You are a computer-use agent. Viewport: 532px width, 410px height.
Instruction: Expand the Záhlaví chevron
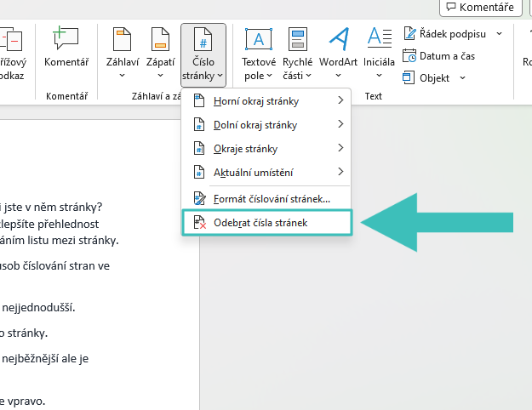coord(122,76)
